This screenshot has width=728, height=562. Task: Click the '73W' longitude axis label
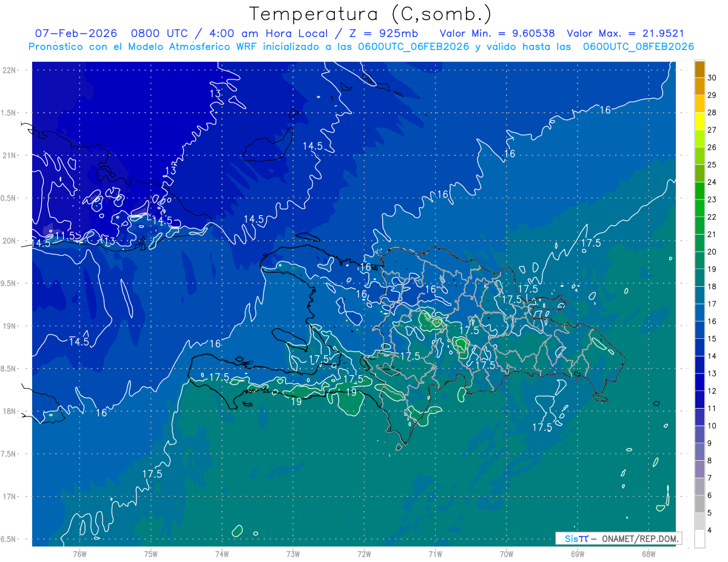point(293,554)
